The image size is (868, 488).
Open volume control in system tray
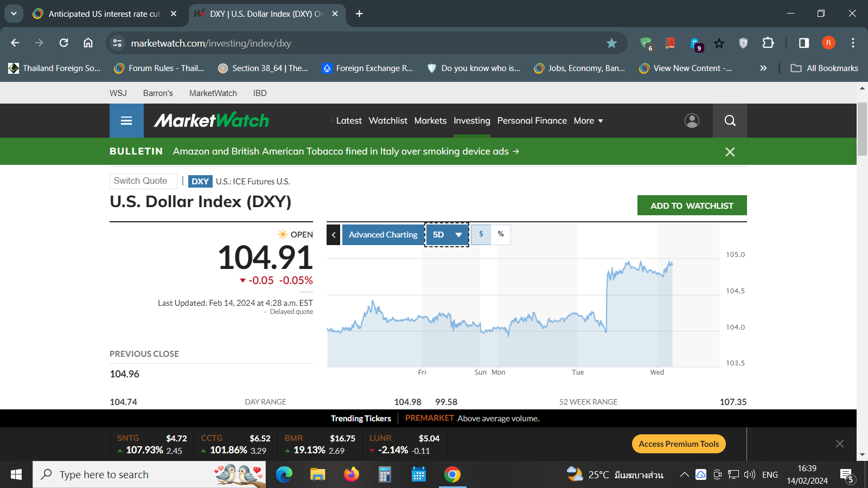(750, 474)
